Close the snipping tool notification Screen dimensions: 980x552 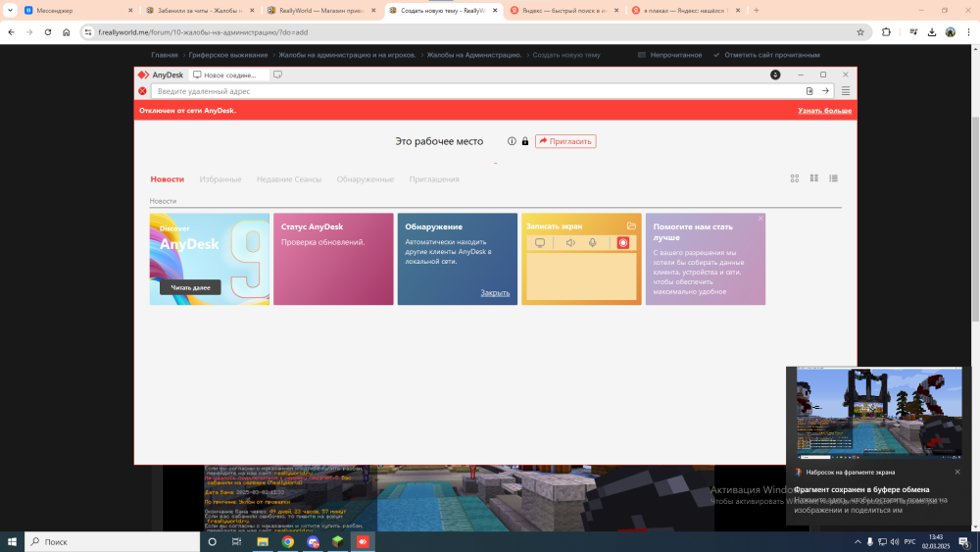click(x=957, y=472)
